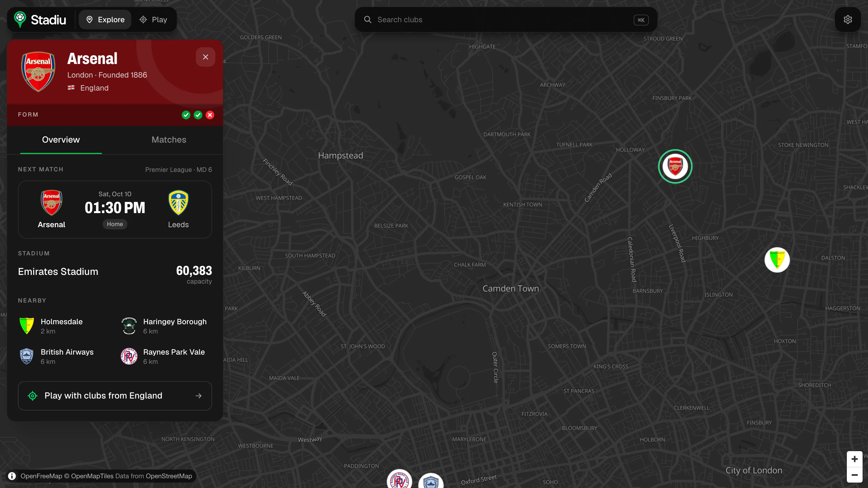Click the Home badge under match time
The height and width of the screenshot is (488, 868).
point(115,224)
